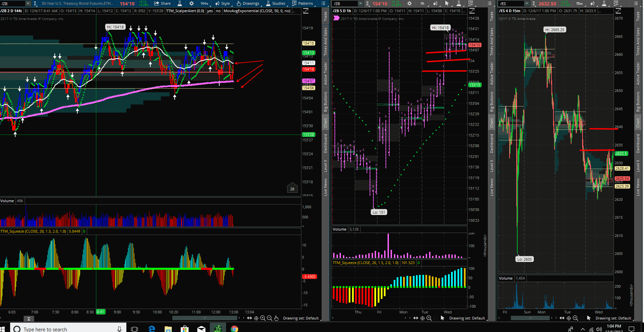
Task: Open settings gear in middle /ZB 1h chart
Action: coord(410,3)
